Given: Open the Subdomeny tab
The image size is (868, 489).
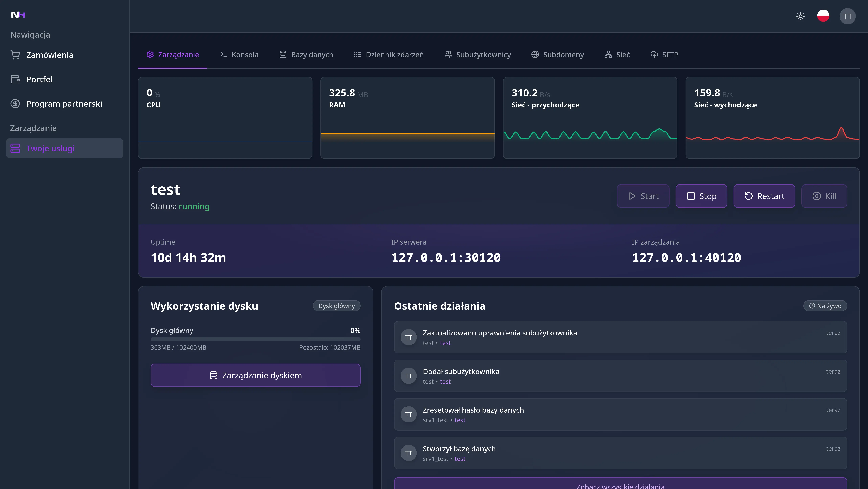Looking at the screenshot, I should click(557, 55).
